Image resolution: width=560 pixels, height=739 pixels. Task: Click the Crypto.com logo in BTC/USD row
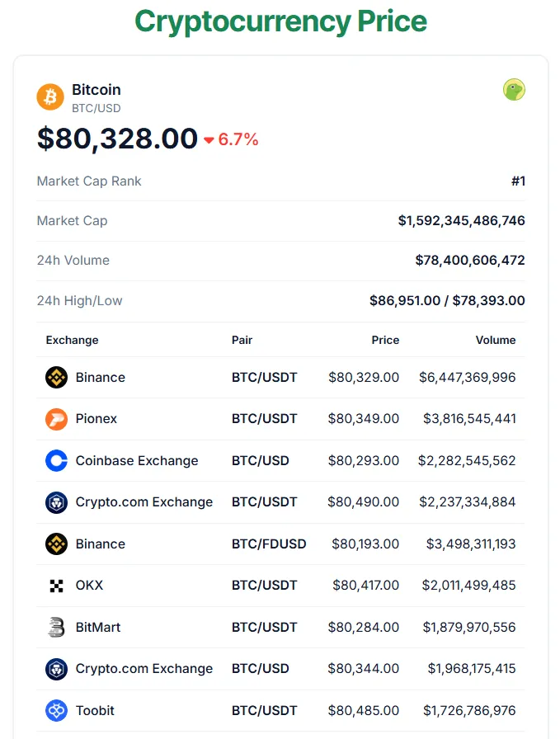[x=56, y=669]
